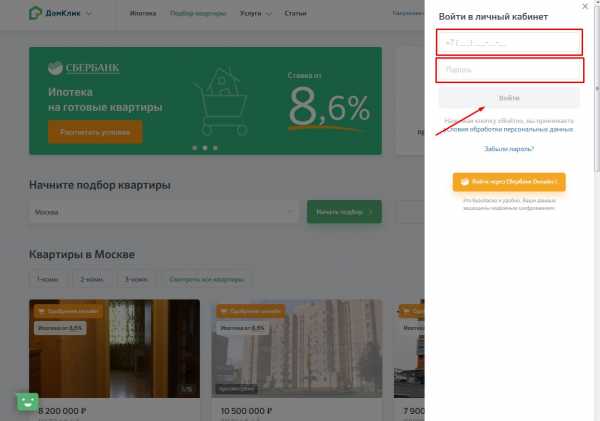Focus the phone number input field
Screen dimensions: 600x421
pos(509,42)
